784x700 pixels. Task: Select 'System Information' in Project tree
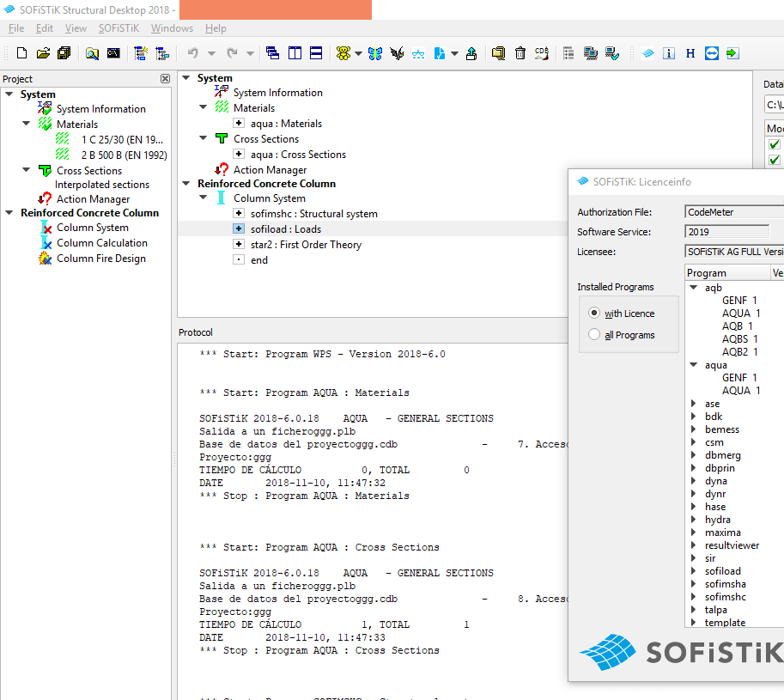101,108
